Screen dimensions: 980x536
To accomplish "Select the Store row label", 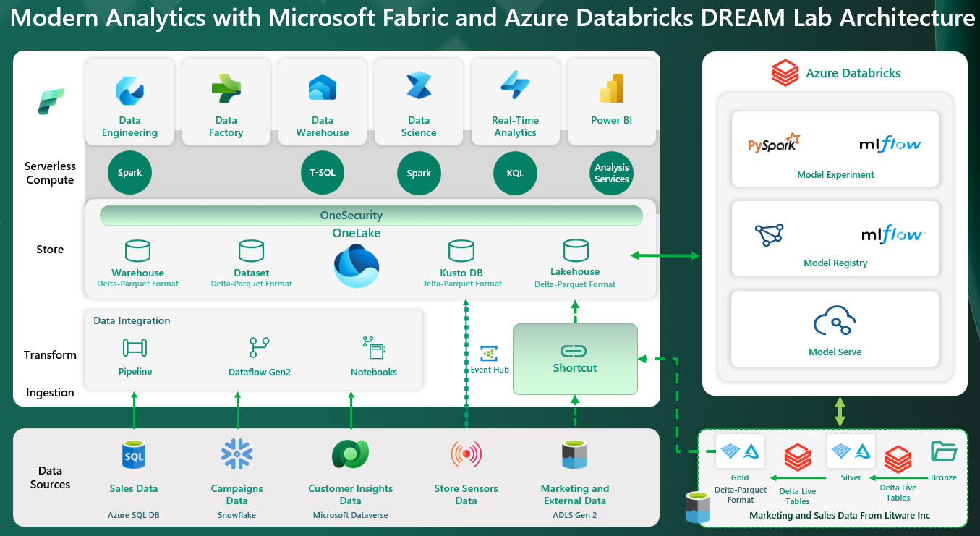I will pyautogui.click(x=50, y=250).
